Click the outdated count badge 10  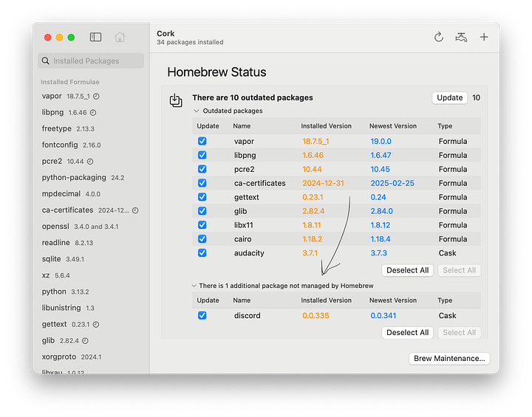[476, 97]
